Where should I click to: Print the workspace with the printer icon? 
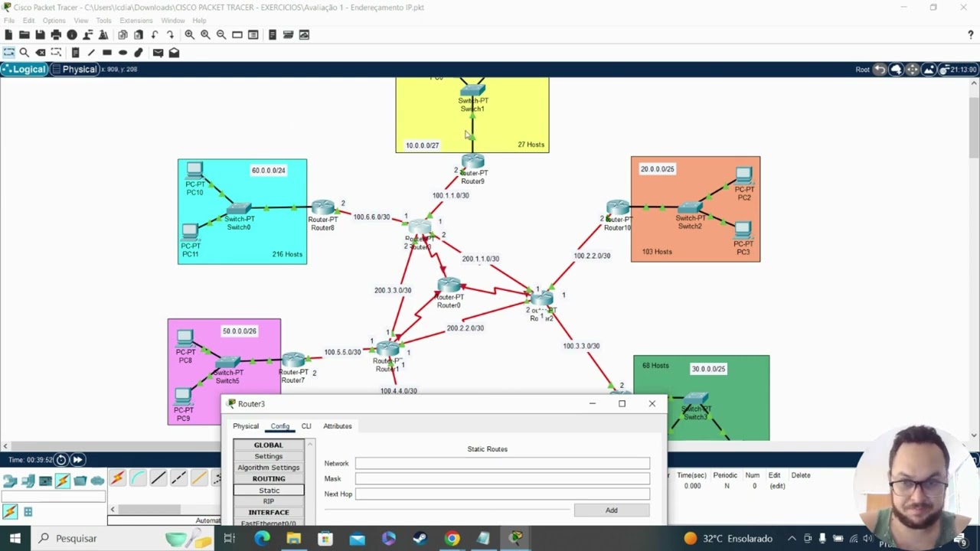click(x=56, y=34)
